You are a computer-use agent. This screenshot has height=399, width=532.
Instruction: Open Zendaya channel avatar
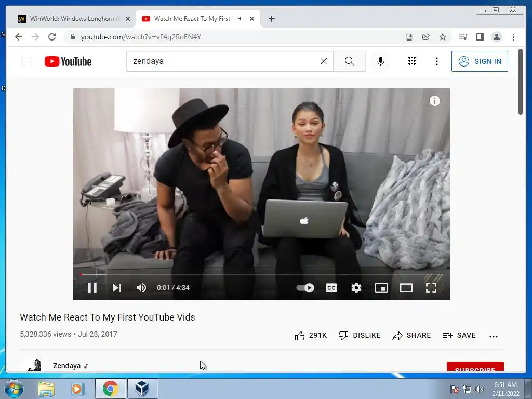click(34, 365)
